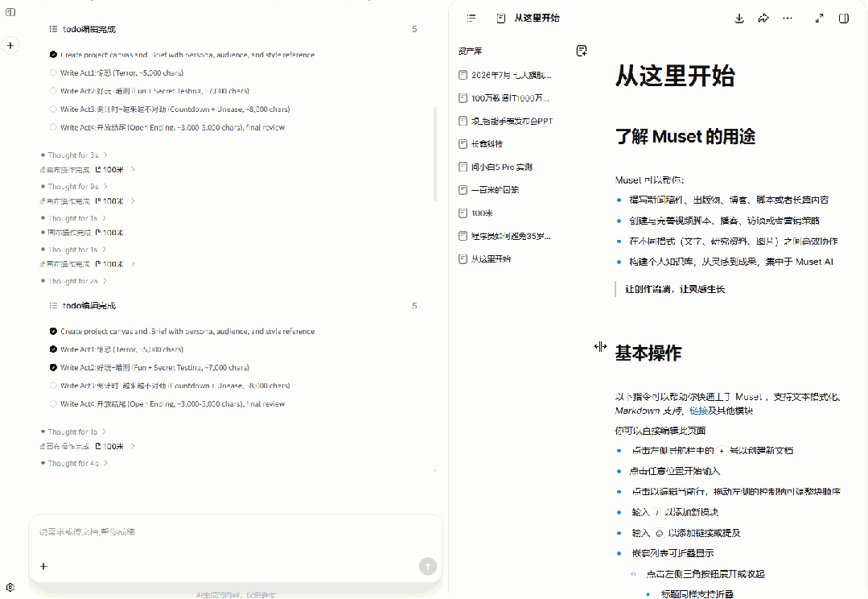This screenshot has width=868, height=599.
Task: Click number 5 beside lower todo header
Action: [414, 306]
